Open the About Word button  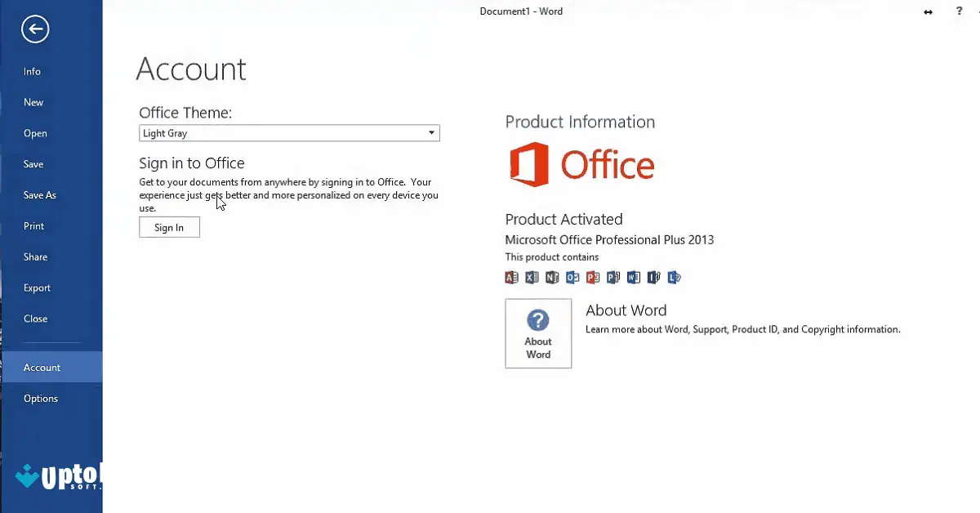(537, 333)
